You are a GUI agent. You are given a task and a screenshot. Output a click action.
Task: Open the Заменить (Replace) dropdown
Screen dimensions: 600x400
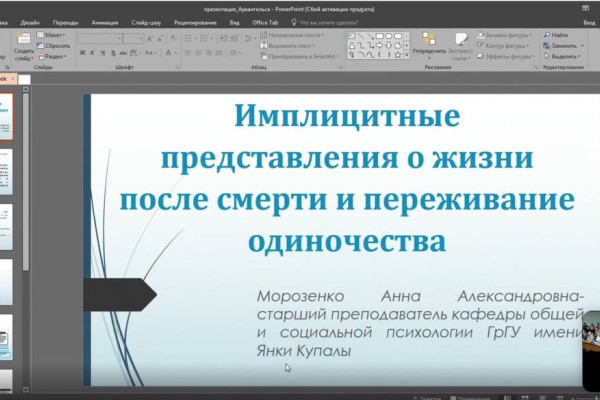(x=562, y=45)
